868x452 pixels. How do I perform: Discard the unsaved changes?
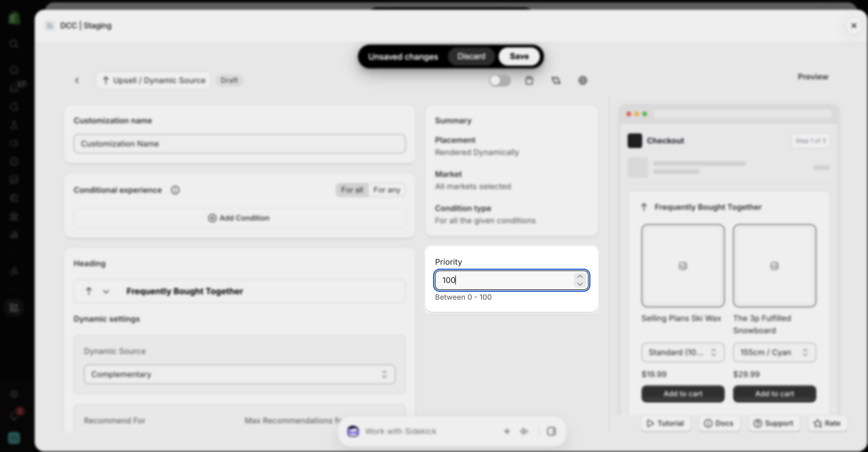pos(471,56)
